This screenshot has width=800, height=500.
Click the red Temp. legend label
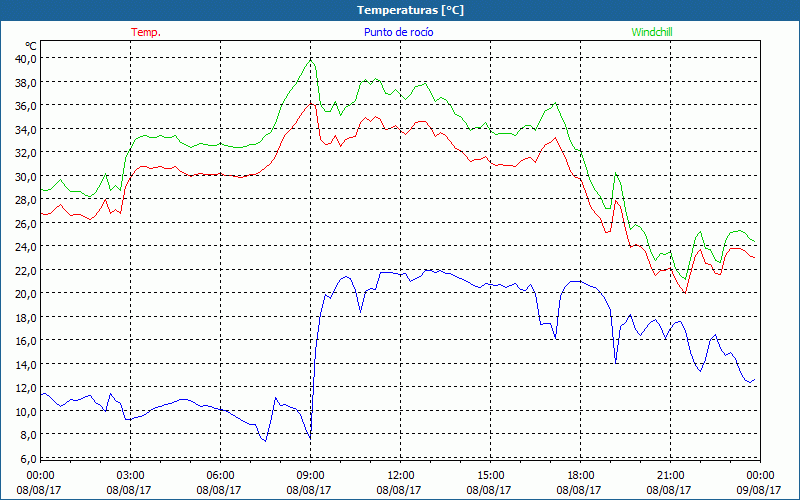(146, 32)
